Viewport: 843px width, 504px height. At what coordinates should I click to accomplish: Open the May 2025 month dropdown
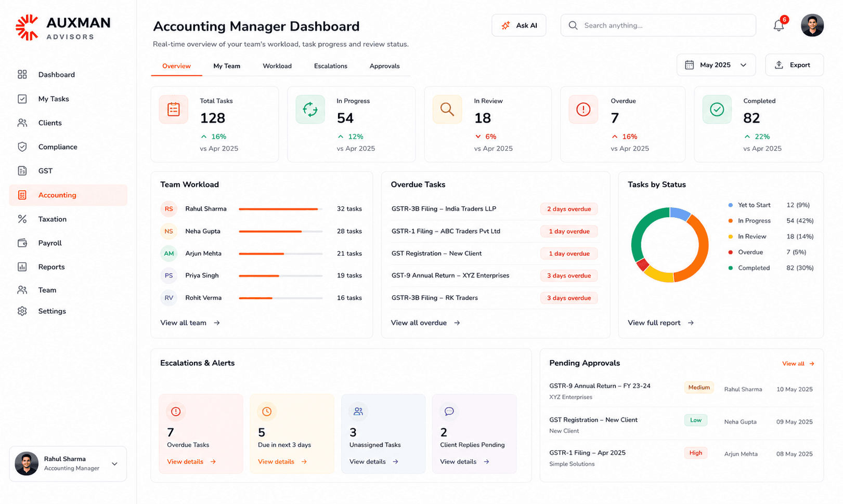pyautogui.click(x=716, y=65)
